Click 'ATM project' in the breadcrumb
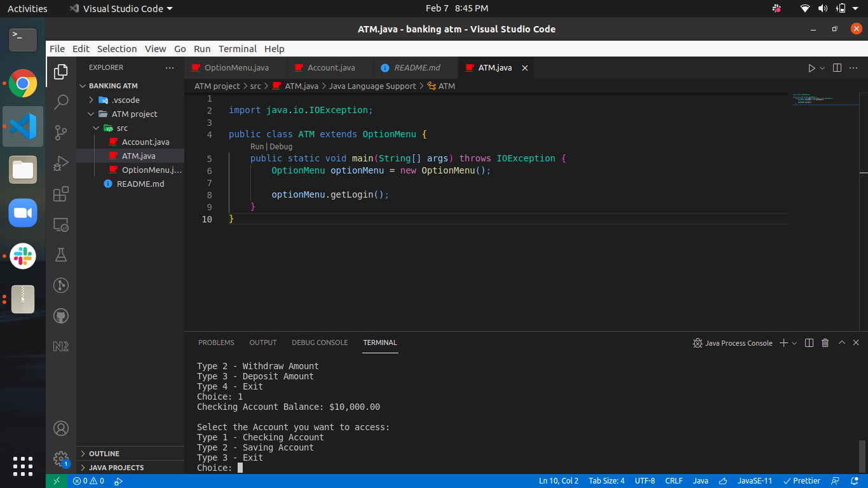868x488 pixels. point(217,86)
